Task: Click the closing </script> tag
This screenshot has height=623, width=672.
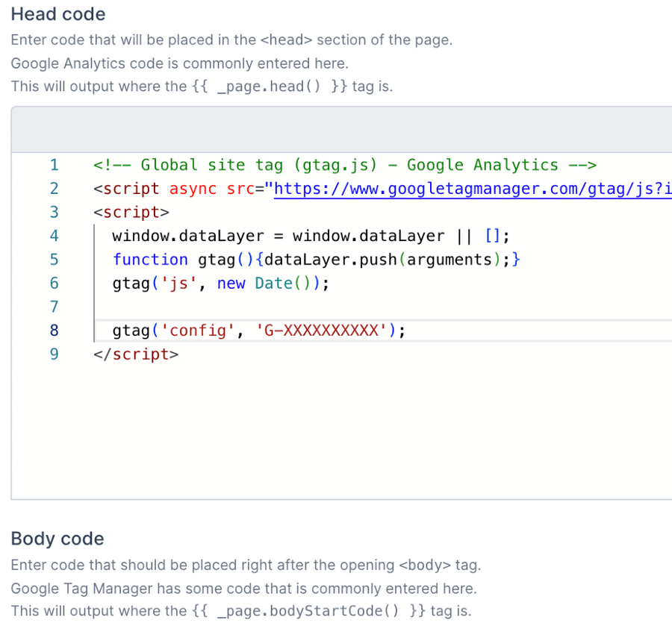Action: coord(137,354)
